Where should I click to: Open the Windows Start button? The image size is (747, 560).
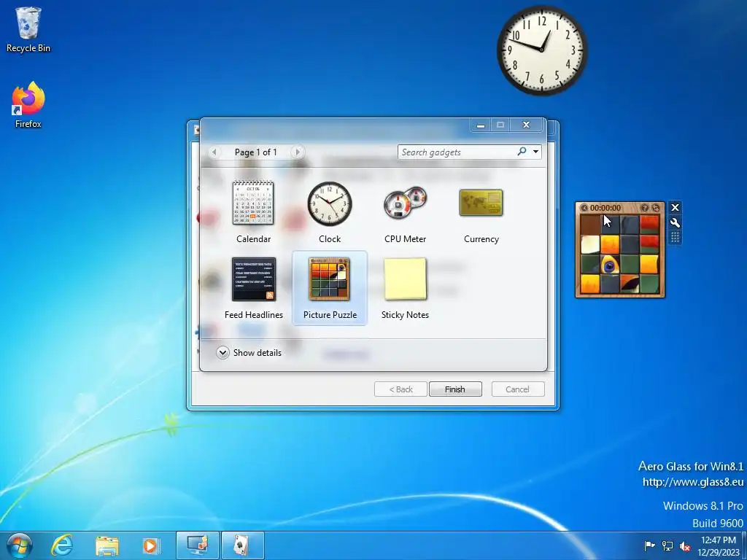(x=20, y=545)
